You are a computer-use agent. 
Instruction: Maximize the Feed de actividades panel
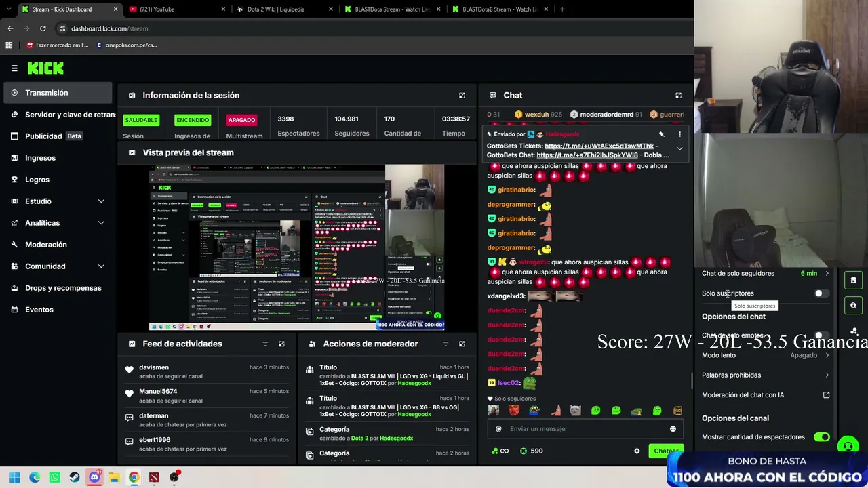click(281, 344)
